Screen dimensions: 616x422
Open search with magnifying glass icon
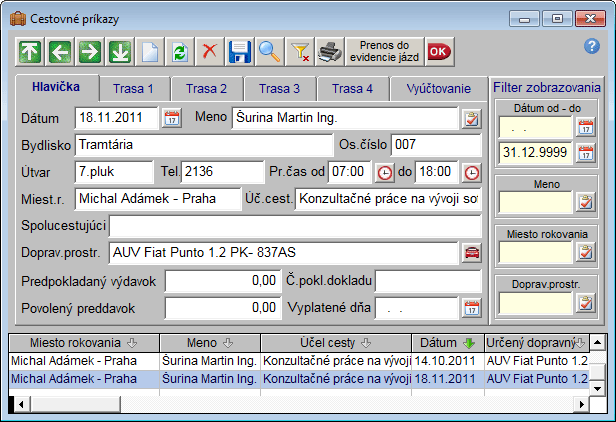coord(270,51)
